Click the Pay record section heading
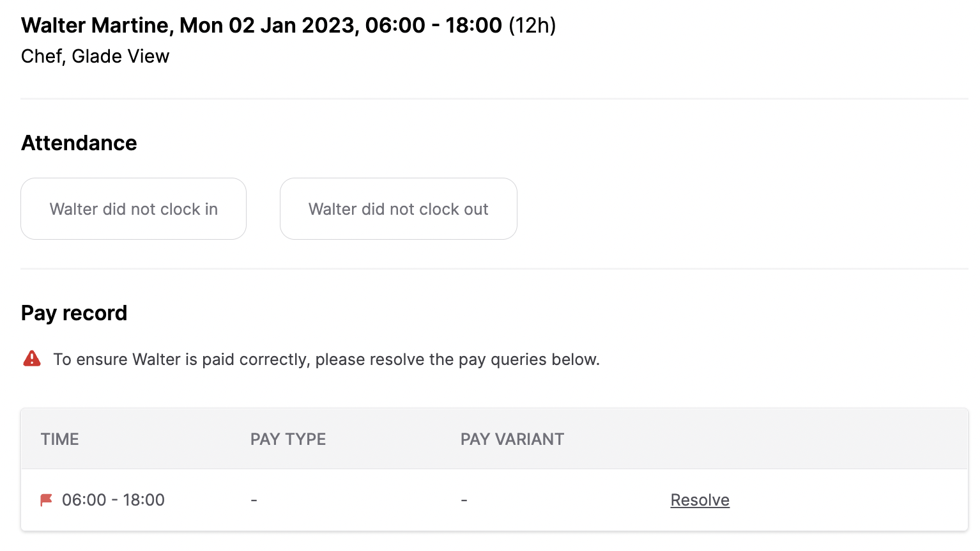Image resolution: width=980 pixels, height=551 pixels. (74, 313)
